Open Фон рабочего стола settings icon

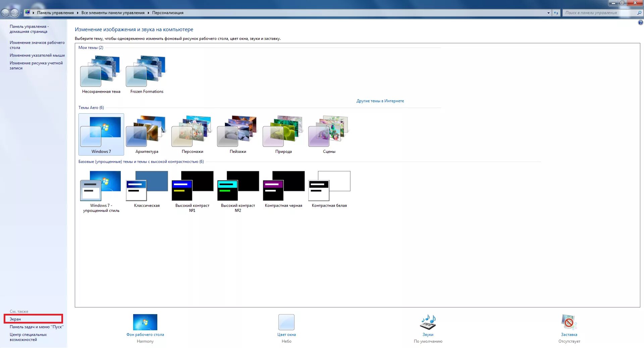145,322
